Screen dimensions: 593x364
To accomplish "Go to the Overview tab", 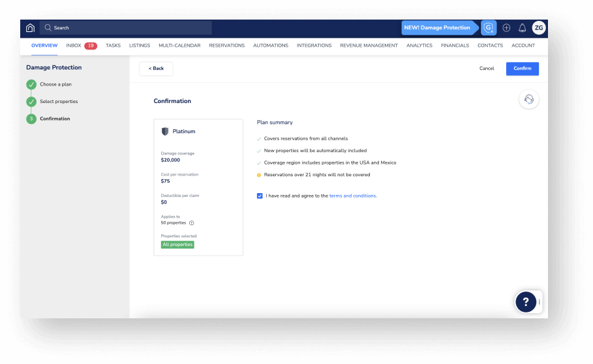I will tap(44, 46).
